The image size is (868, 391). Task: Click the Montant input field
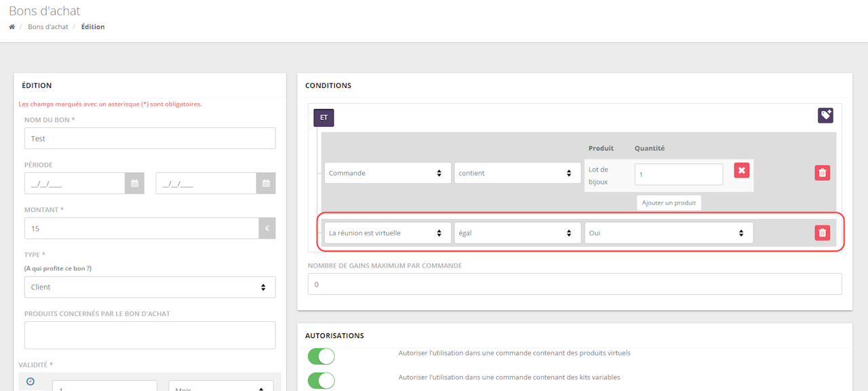(141, 228)
